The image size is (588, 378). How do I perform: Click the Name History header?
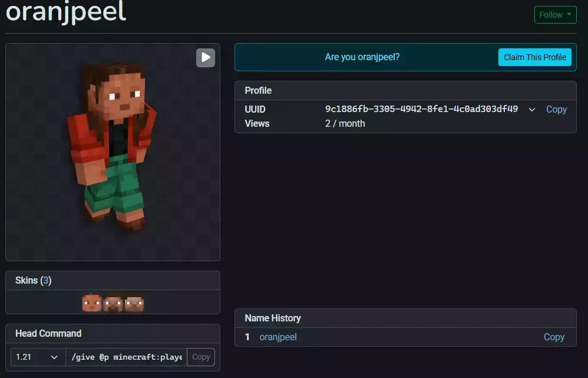click(405, 318)
